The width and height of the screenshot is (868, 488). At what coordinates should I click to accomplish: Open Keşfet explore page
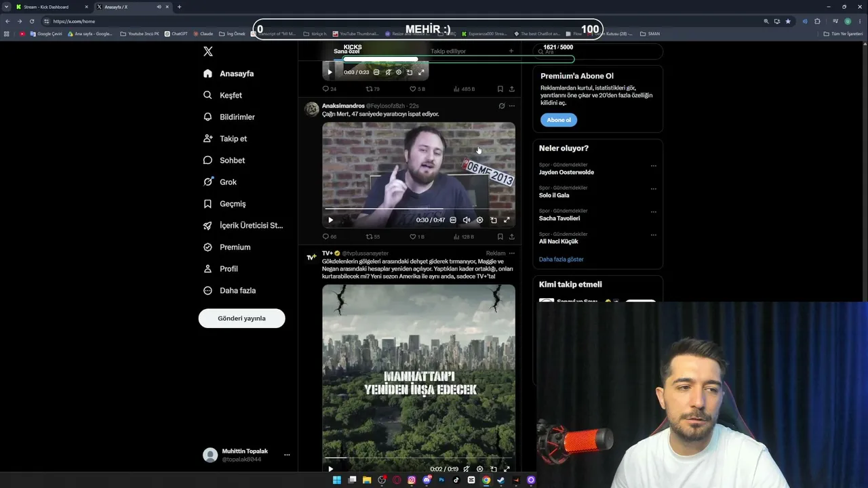coord(222,95)
